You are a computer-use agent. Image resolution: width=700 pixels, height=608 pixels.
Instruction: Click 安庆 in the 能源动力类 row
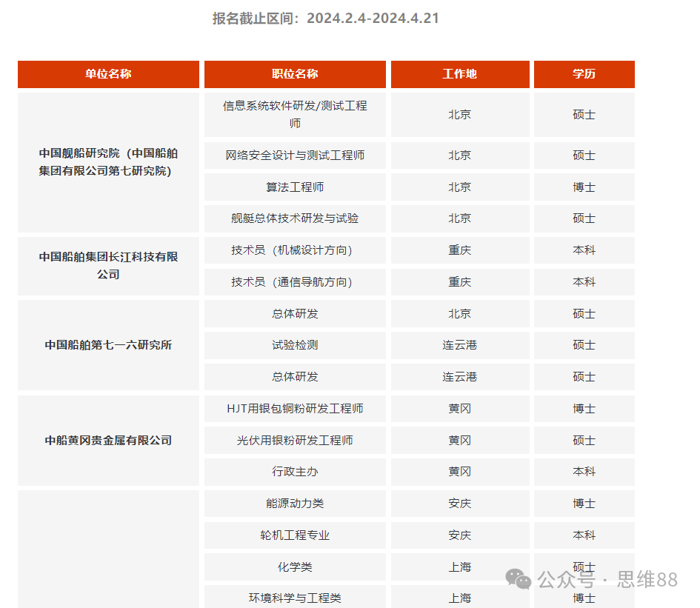pyautogui.click(x=460, y=504)
